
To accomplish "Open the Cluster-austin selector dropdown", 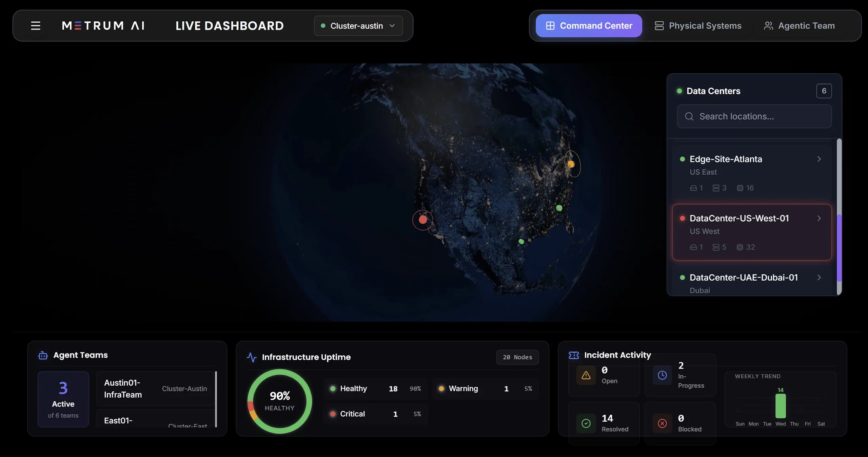I will pyautogui.click(x=358, y=25).
